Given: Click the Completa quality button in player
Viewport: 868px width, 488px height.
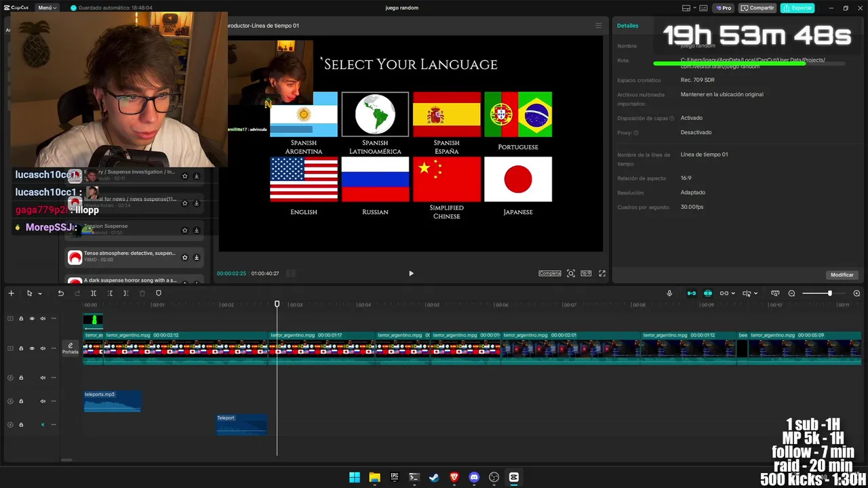Looking at the screenshot, I should (x=550, y=273).
